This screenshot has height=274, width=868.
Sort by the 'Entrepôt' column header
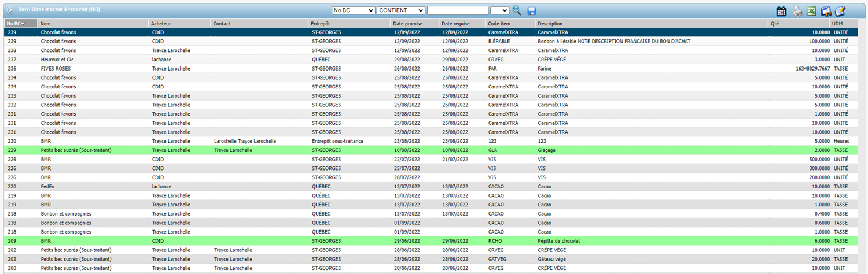[x=350, y=23]
